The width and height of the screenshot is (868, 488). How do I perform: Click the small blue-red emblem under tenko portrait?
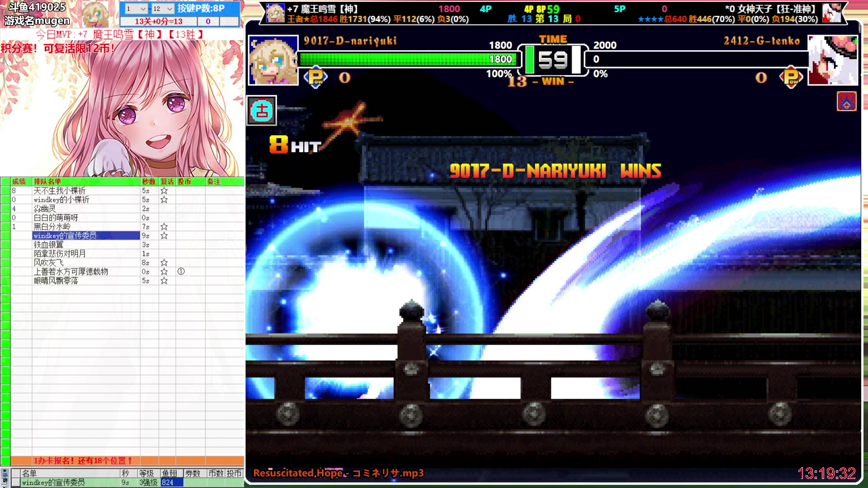pyautogui.click(x=846, y=101)
